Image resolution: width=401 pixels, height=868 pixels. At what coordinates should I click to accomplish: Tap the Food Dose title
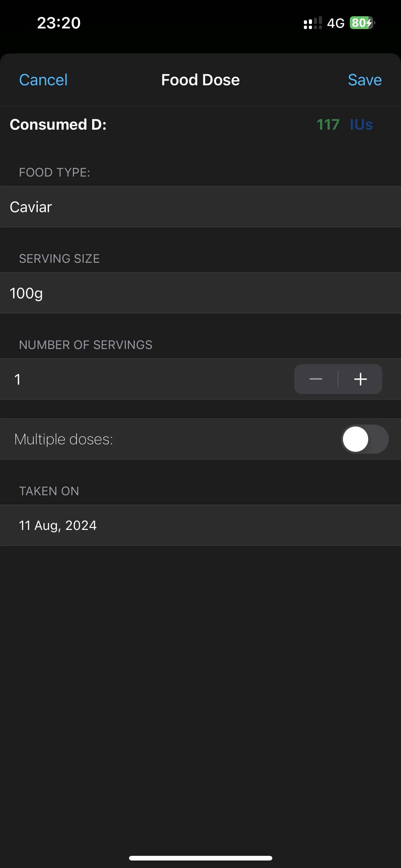(x=200, y=80)
